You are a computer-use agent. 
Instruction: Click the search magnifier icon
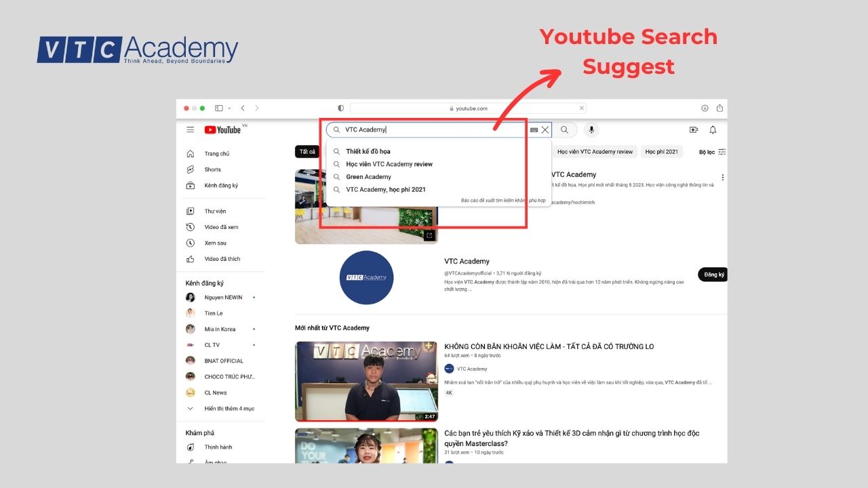(x=565, y=129)
